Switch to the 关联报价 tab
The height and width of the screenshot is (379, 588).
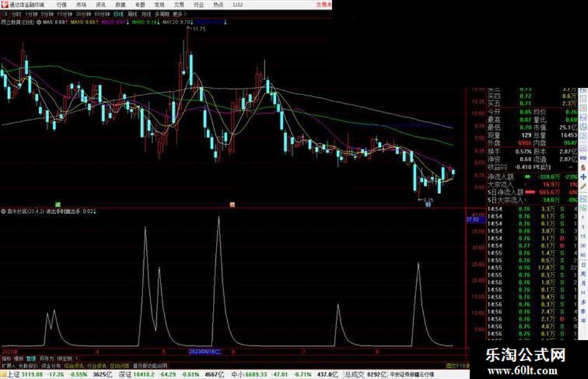pyautogui.click(x=28, y=365)
